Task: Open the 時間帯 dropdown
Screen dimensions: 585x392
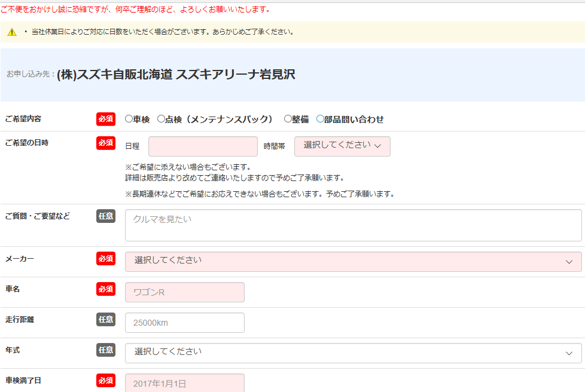Action: 342,146
